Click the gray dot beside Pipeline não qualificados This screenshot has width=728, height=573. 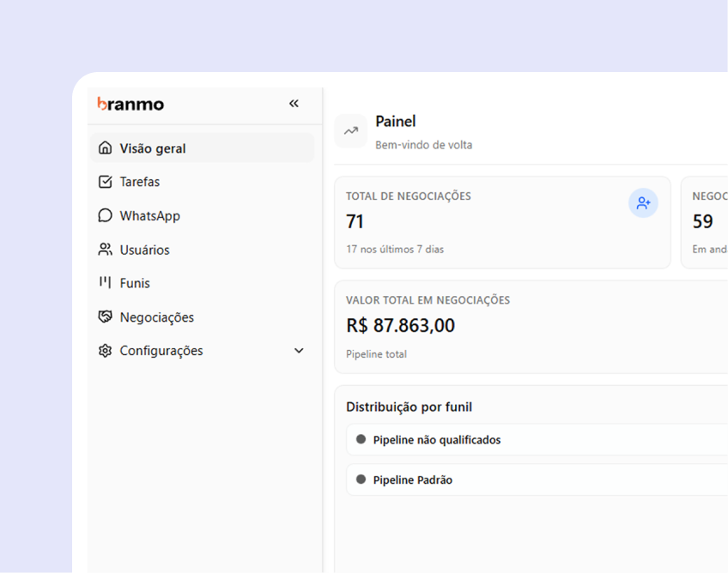pos(361,439)
